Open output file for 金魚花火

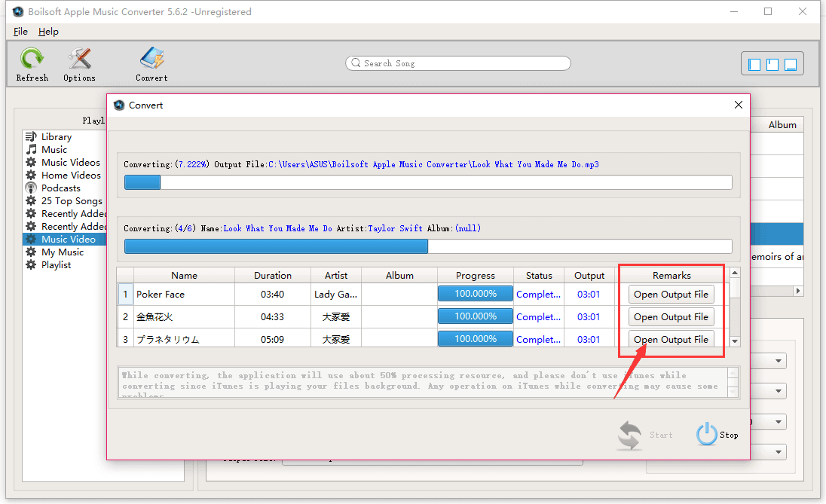tap(671, 317)
